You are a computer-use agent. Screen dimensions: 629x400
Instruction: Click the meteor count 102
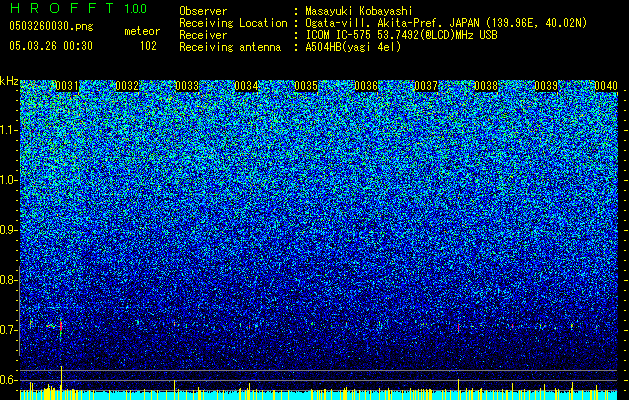[x=148, y=46]
